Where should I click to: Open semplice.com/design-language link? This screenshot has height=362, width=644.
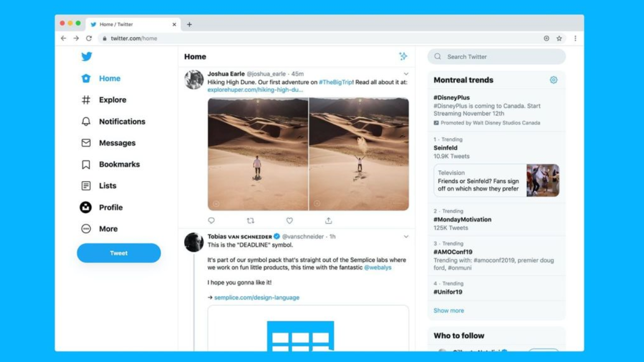point(257,298)
